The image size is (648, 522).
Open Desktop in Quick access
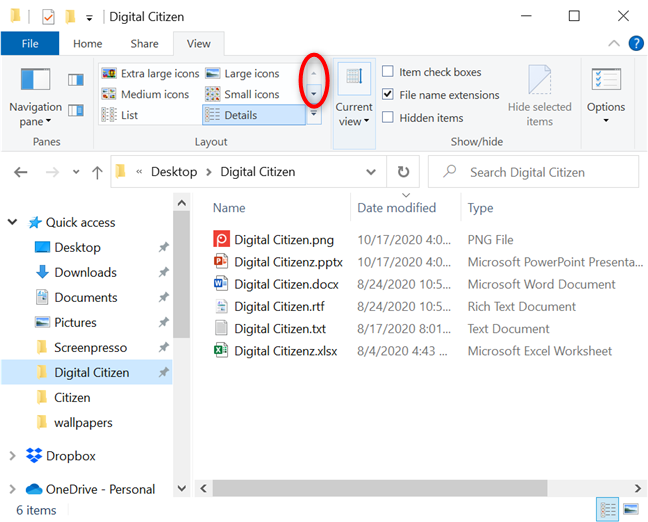[77, 247]
